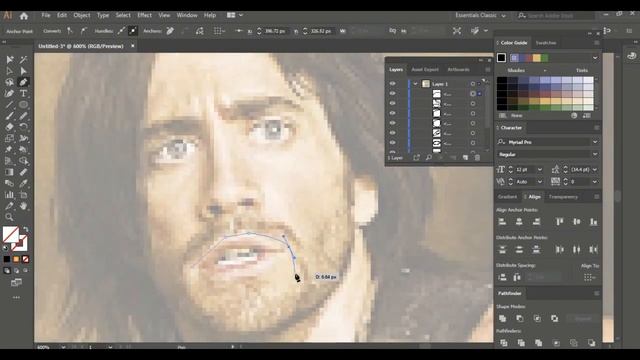Apply Divide in Pathfinders row
Viewport: 640px width, 360px height.
tap(504, 343)
